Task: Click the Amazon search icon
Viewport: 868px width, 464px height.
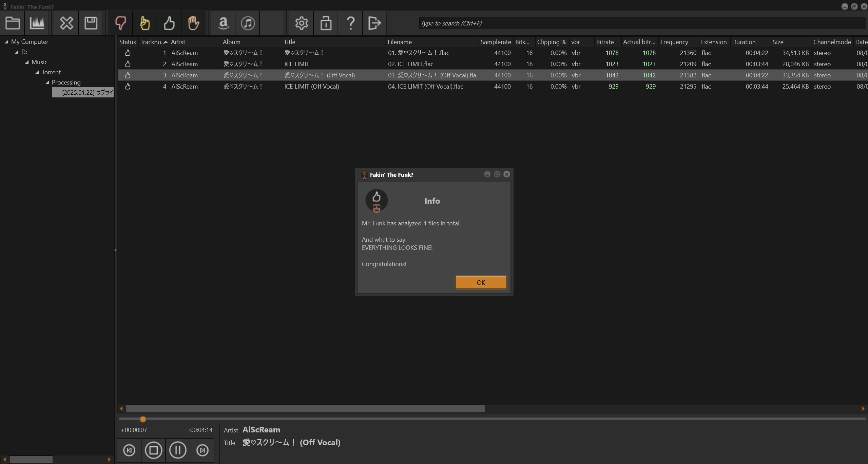Action: coord(224,23)
